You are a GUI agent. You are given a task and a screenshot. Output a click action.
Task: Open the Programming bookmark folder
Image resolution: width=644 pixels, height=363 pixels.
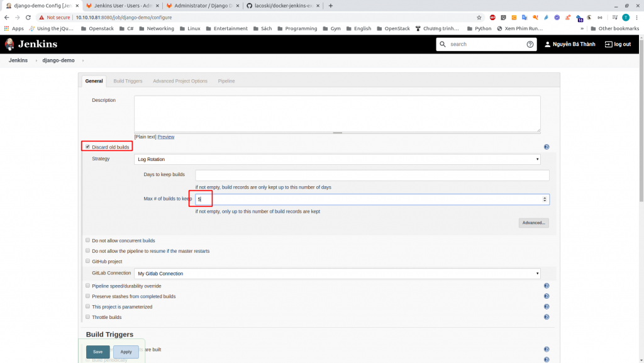pos(297,29)
